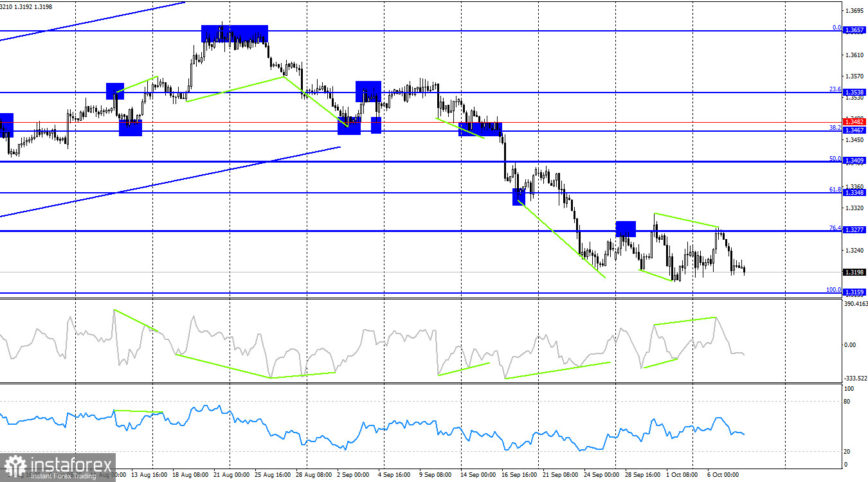This screenshot has height=482, width=868.
Task: Select the 20 level on the lower indicator scale
Action: 848,451
